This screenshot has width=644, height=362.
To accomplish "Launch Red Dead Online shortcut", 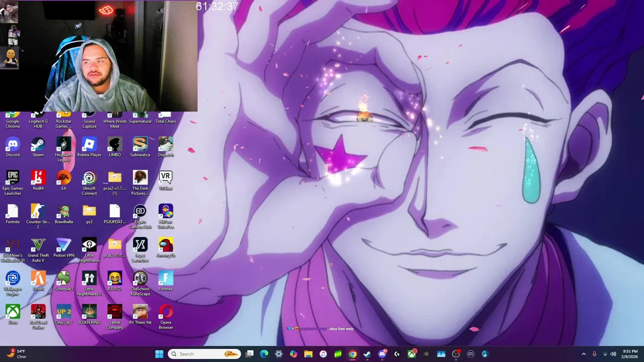I will (x=38, y=317).
